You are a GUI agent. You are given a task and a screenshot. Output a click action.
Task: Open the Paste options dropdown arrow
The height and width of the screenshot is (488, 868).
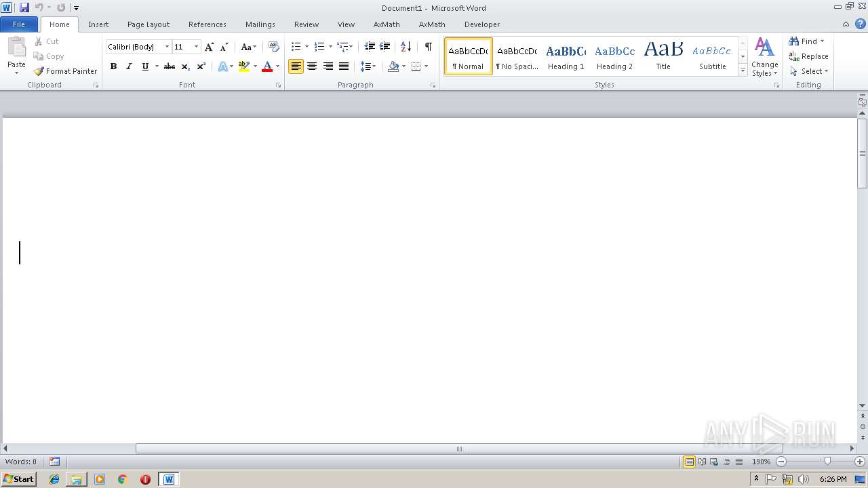pos(16,73)
